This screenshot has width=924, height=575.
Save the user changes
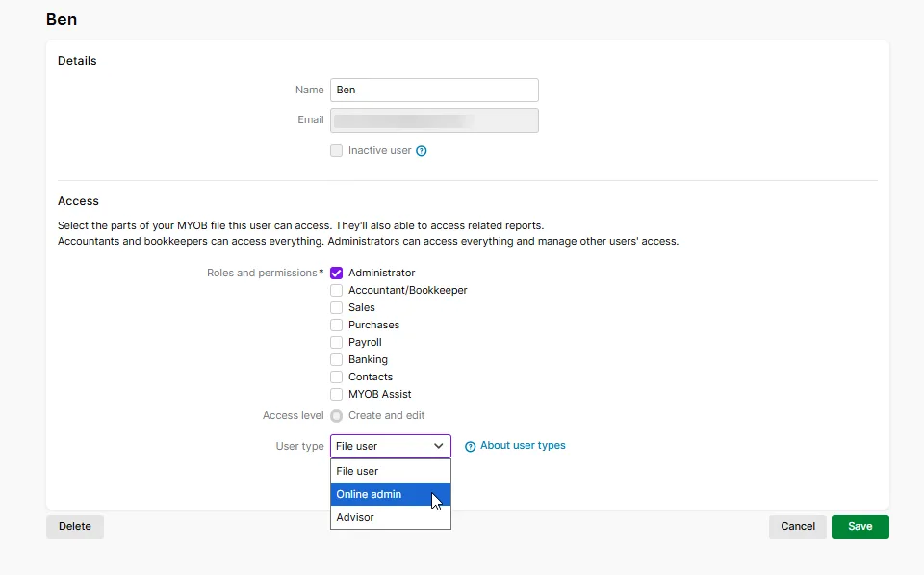coord(860,527)
